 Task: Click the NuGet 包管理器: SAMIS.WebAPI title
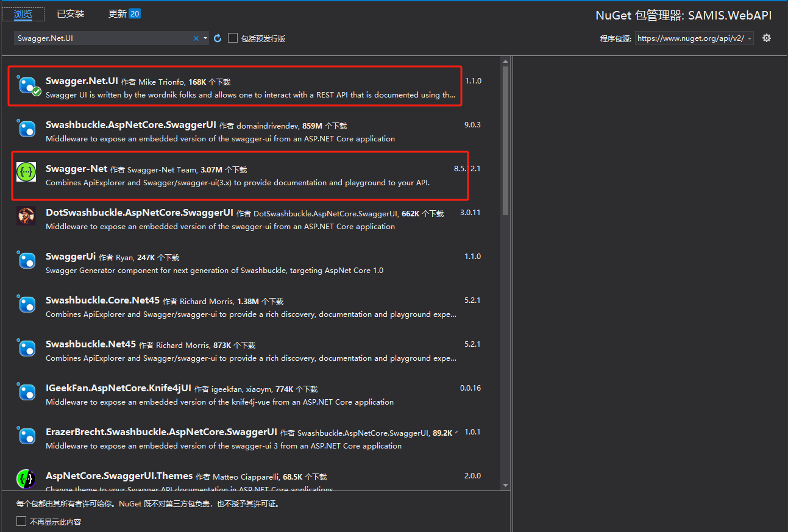pyautogui.click(x=684, y=16)
